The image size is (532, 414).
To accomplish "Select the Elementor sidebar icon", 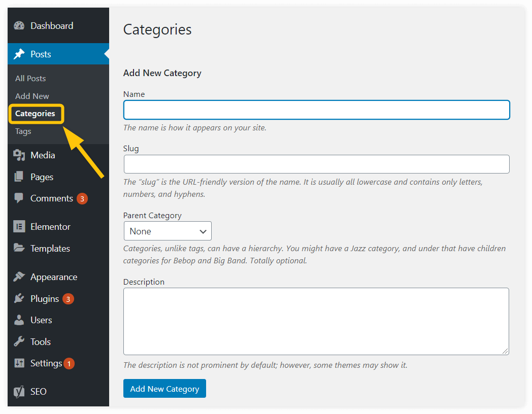I will pos(19,226).
